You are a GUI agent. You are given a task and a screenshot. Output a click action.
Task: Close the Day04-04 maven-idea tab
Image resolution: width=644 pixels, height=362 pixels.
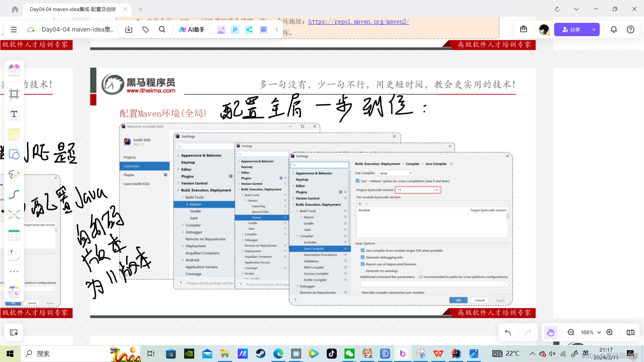125,9
